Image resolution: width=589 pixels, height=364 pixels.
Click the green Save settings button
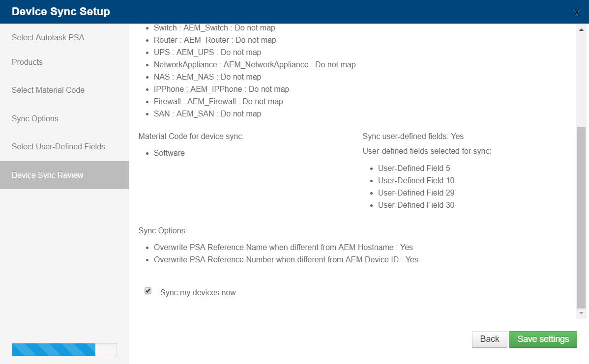(543, 339)
